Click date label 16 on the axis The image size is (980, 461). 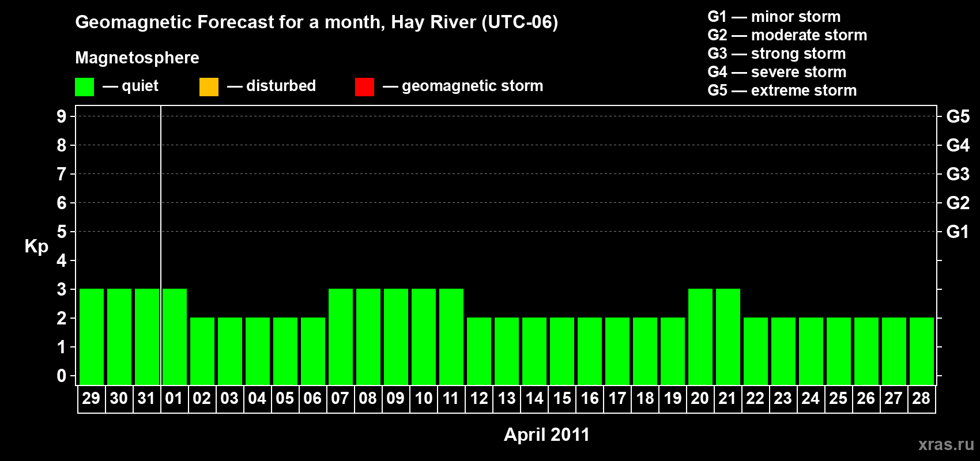point(589,399)
